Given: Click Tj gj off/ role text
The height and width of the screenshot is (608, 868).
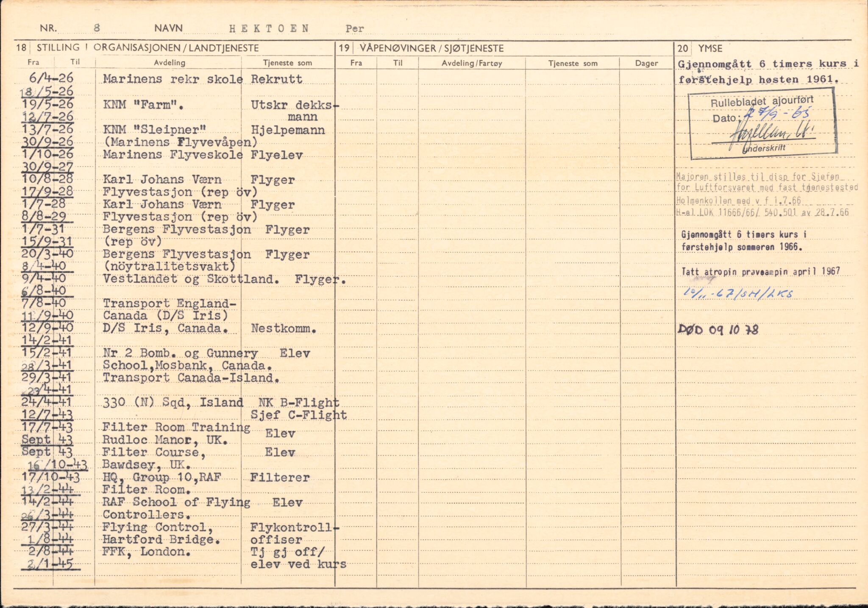Looking at the screenshot, I should (x=287, y=552).
